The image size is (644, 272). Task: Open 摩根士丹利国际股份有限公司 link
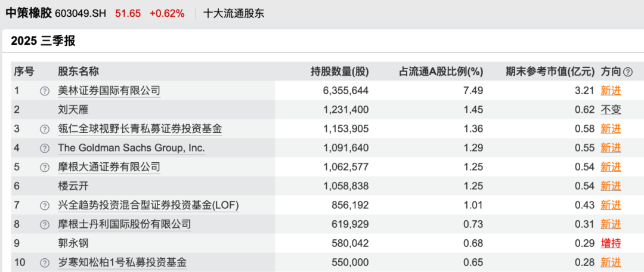125,224
